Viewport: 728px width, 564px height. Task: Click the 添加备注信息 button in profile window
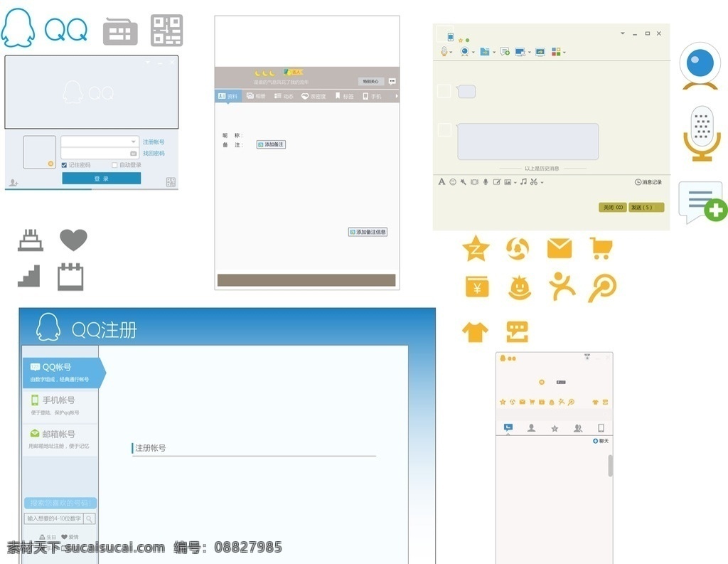point(368,232)
